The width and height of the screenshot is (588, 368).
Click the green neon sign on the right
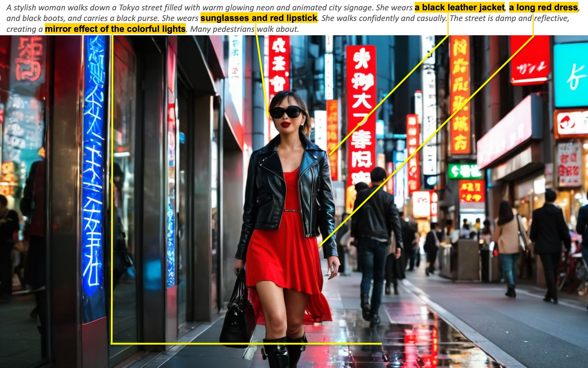pyautogui.click(x=464, y=171)
